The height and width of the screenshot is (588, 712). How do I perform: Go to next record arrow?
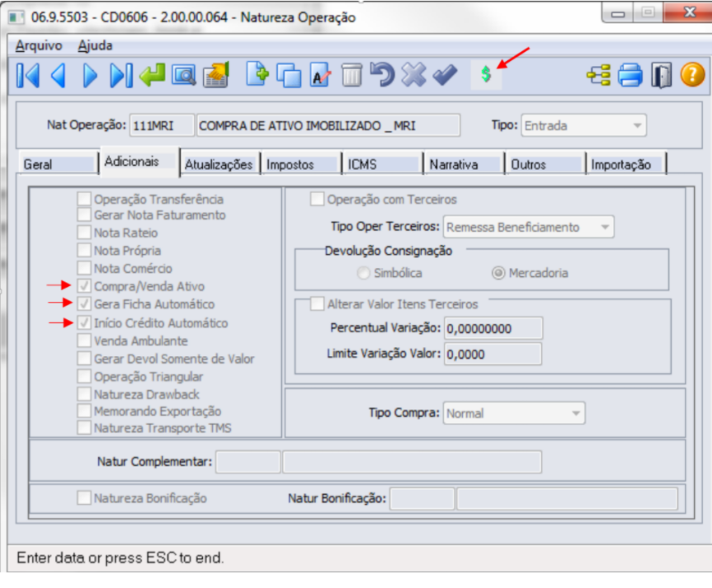click(90, 75)
